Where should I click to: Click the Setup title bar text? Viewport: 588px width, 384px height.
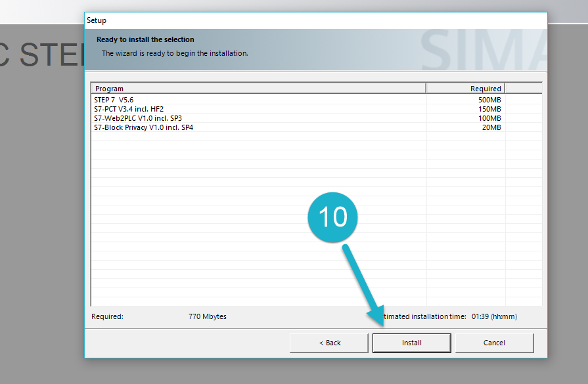click(x=97, y=20)
